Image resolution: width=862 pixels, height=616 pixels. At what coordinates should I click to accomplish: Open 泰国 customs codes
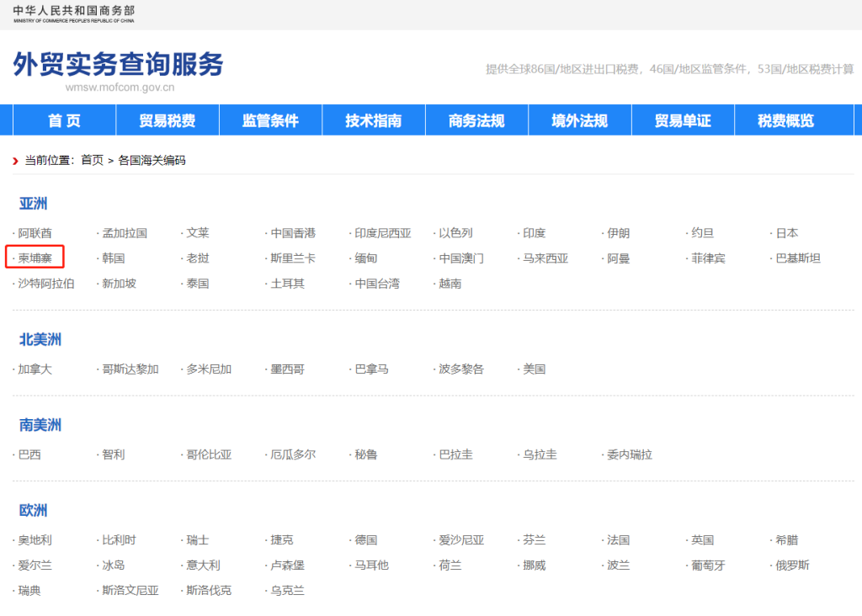(x=198, y=284)
